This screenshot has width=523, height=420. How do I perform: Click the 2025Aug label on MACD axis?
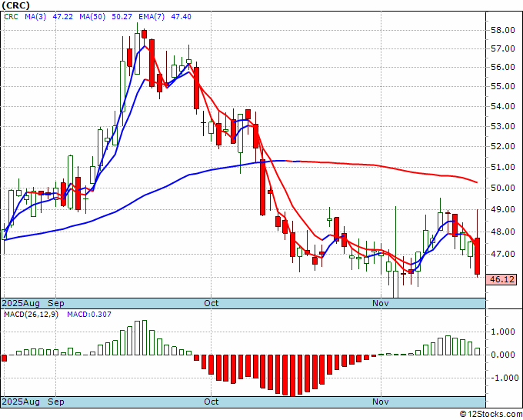click(21, 402)
